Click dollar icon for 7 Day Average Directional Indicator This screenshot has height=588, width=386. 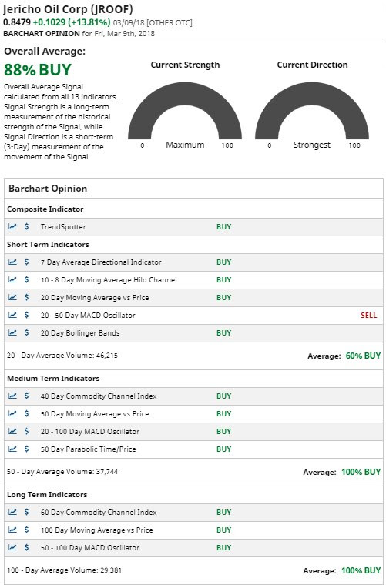coord(26,262)
